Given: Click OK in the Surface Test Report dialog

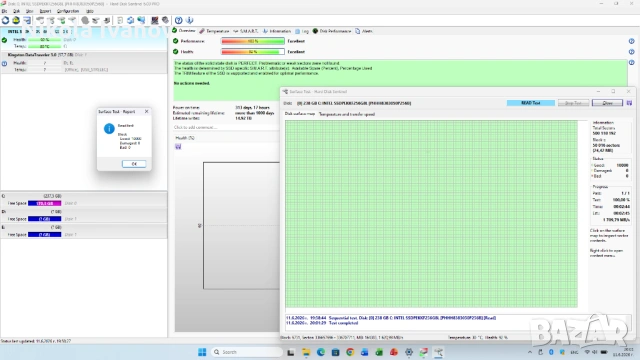Looking at the screenshot, I should click(134, 164).
